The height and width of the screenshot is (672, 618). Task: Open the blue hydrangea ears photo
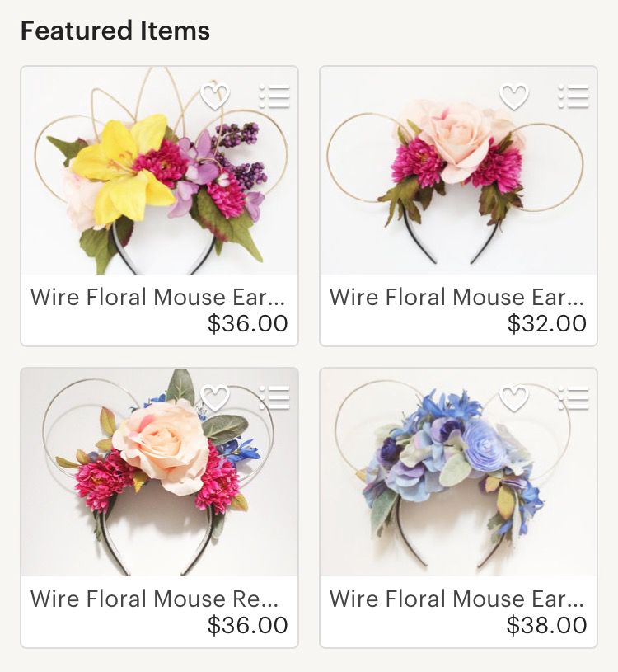pos(458,472)
